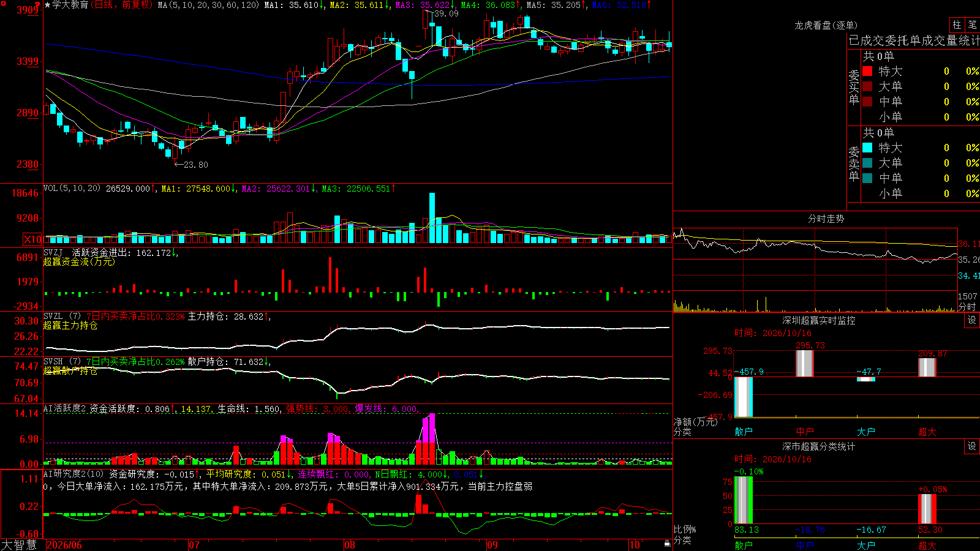Click the 学大教育 stock name
The image size is (980, 551).
point(70,5)
